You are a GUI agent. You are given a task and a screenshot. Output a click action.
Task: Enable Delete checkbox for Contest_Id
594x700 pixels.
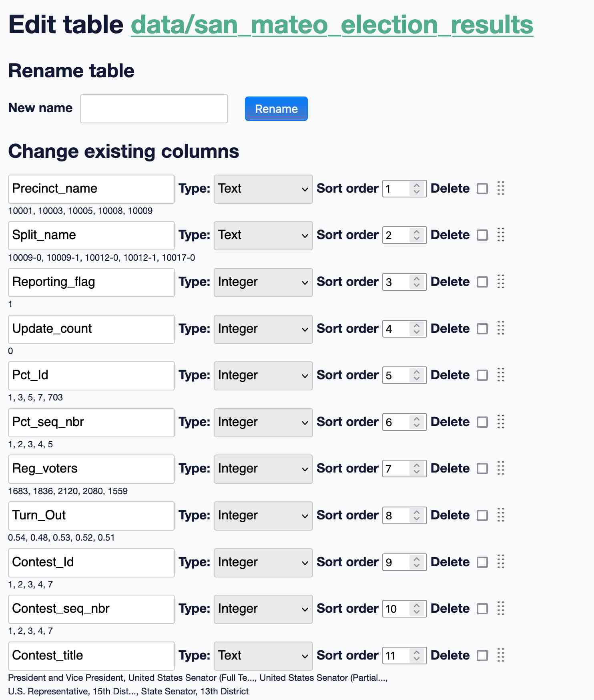pyautogui.click(x=482, y=562)
